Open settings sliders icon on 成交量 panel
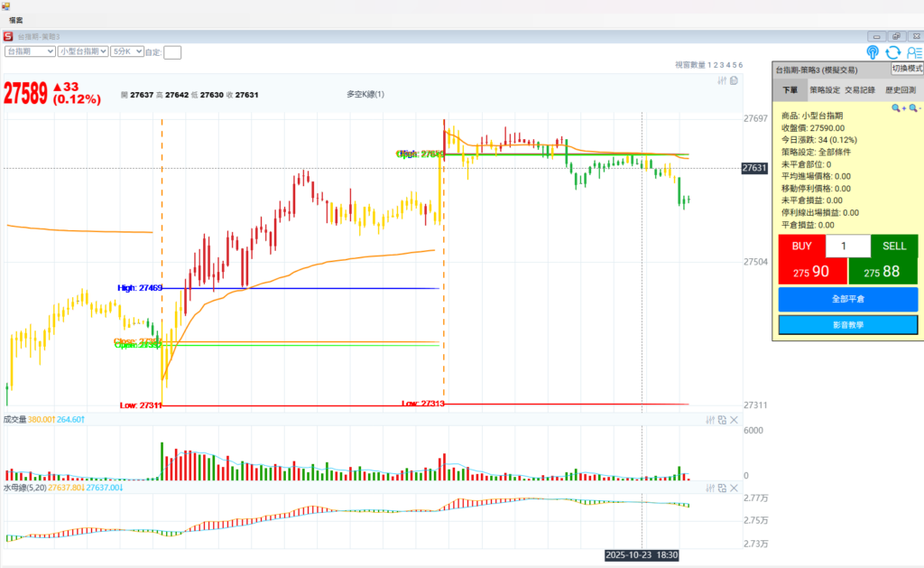Screen dimensions: 924x568 (710, 420)
